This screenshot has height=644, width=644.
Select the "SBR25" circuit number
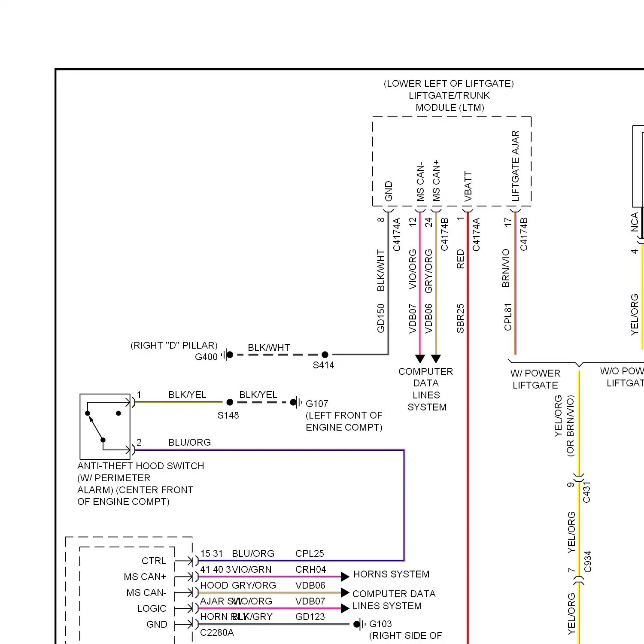point(460,319)
